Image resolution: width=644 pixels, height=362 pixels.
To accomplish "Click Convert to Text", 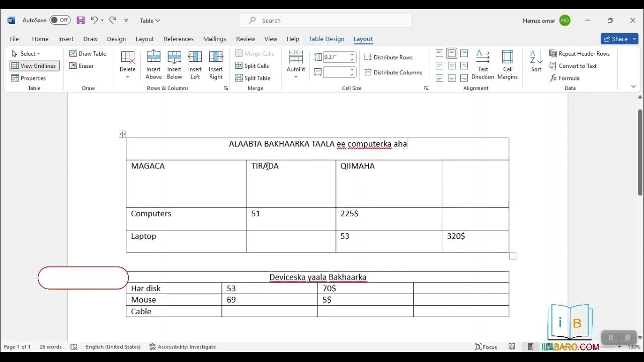I will point(573,66).
